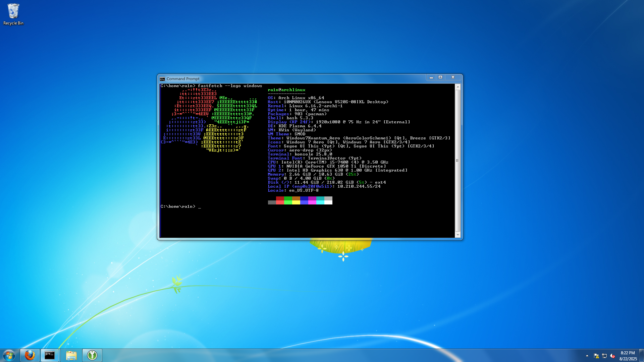Click the "ra1n@archlinux" header text

pyautogui.click(x=286, y=90)
